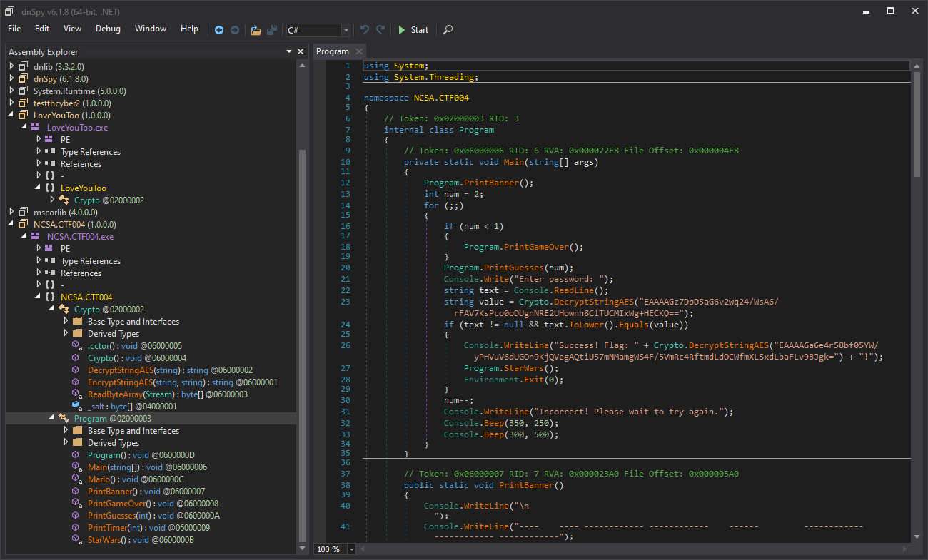Close the Assembly Explorer panel
Image resolution: width=928 pixels, height=560 pixels.
click(x=301, y=51)
